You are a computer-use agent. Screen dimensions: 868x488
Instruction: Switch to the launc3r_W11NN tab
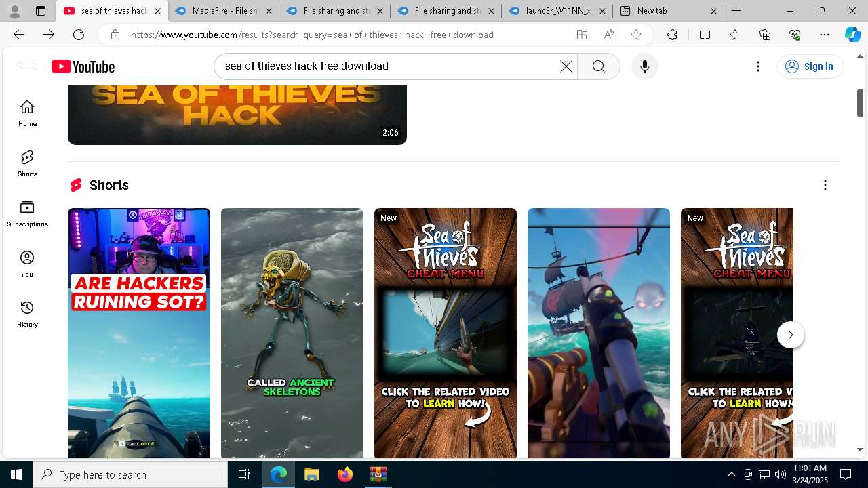pyautogui.click(x=556, y=11)
